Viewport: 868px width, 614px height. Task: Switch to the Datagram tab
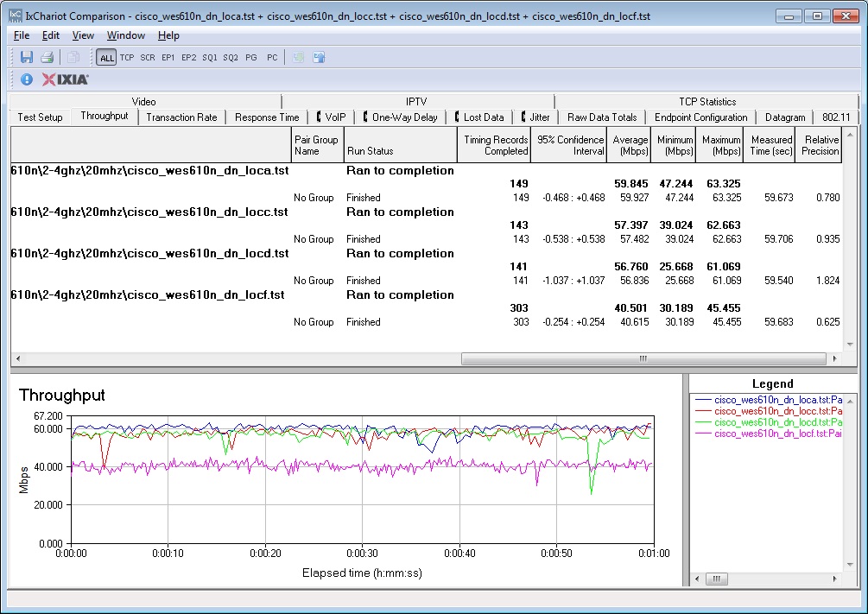click(785, 117)
